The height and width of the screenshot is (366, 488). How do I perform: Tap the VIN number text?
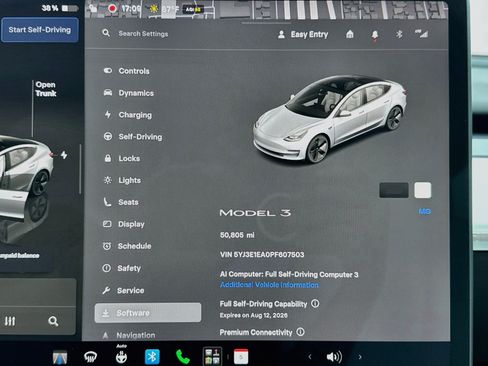pos(262,255)
